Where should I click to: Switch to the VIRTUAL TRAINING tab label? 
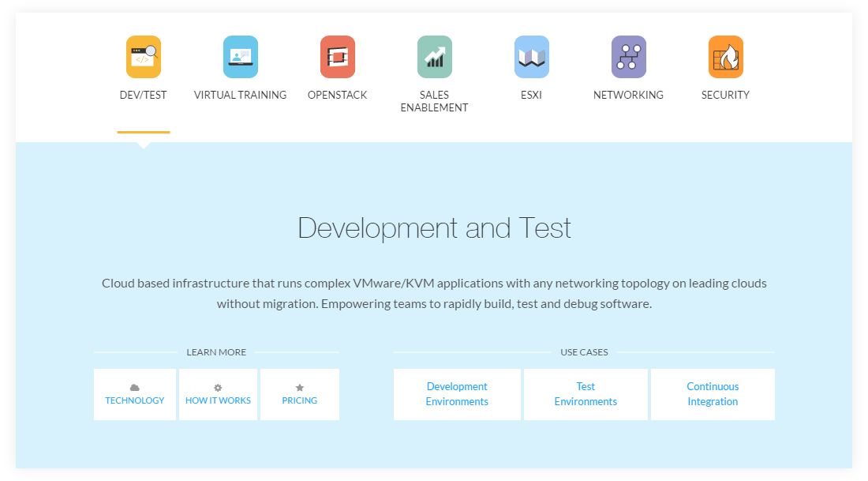click(240, 95)
